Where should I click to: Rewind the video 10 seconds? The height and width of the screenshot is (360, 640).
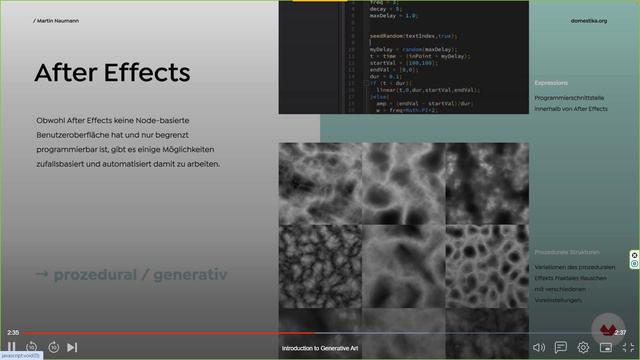click(x=31, y=347)
